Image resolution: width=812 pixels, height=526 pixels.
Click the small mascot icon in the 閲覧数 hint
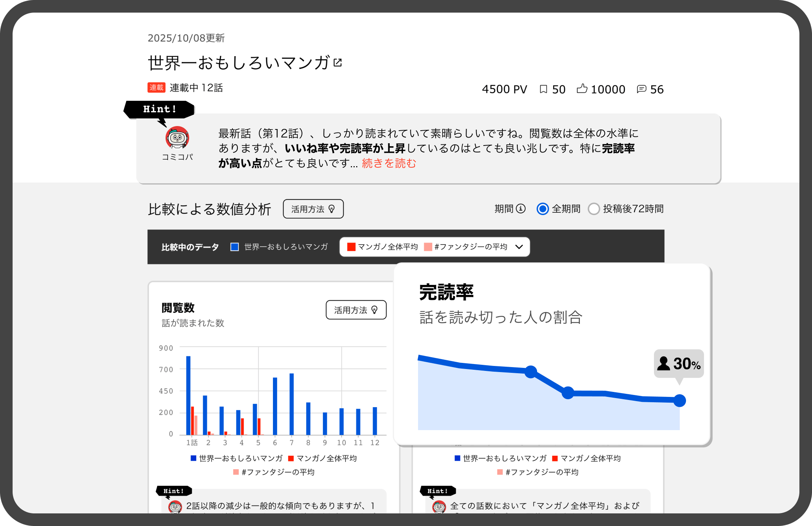click(x=175, y=507)
